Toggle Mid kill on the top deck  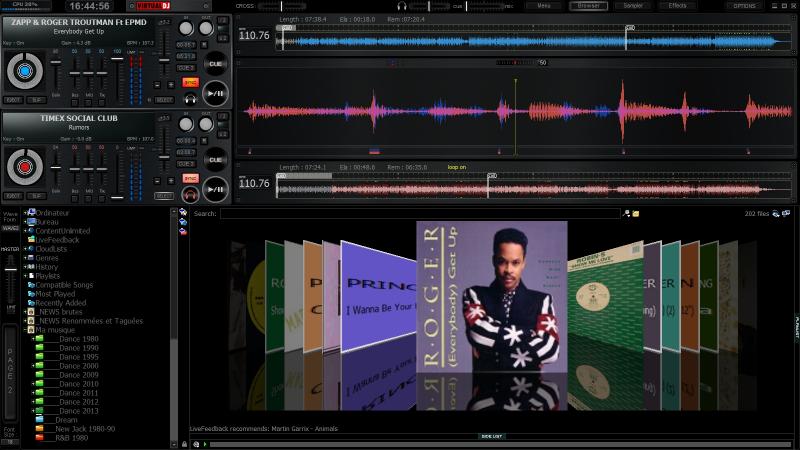[x=89, y=103]
